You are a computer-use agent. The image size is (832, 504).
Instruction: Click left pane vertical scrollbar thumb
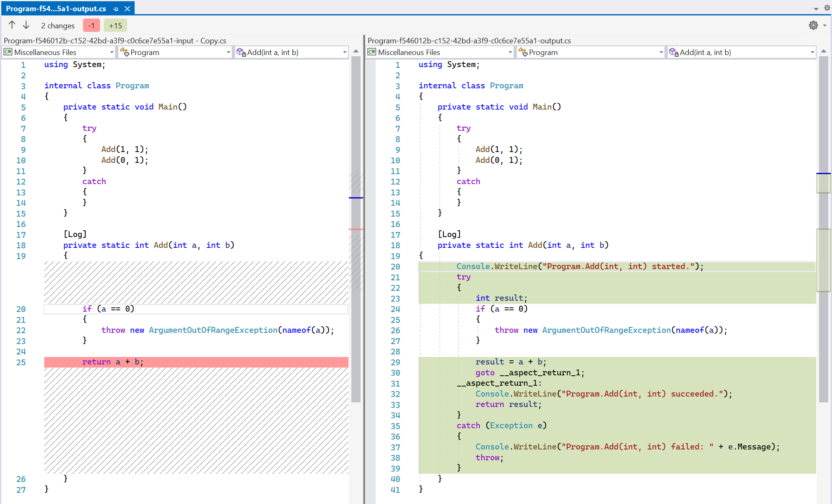(356, 229)
